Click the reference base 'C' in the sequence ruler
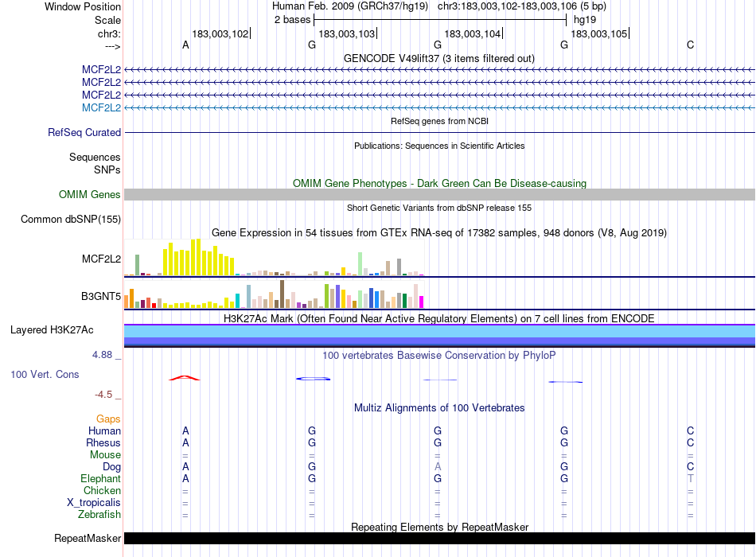This screenshot has height=557, width=756. (x=691, y=45)
